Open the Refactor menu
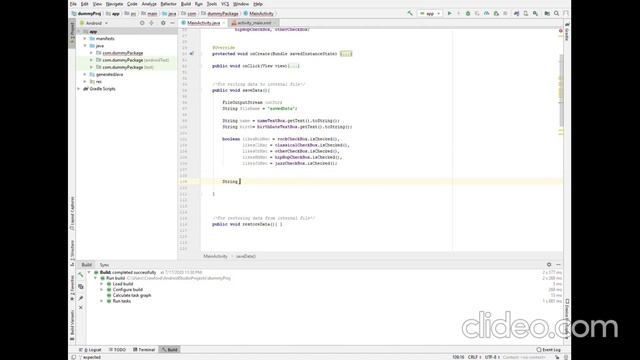 click(168, 4)
